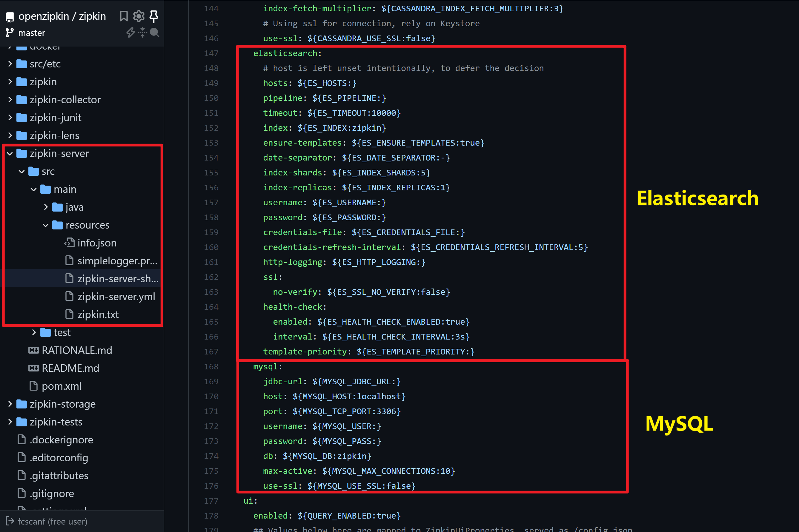Viewport: 799px width, 532px height.
Task: Expand the java folder
Action: (x=46, y=207)
